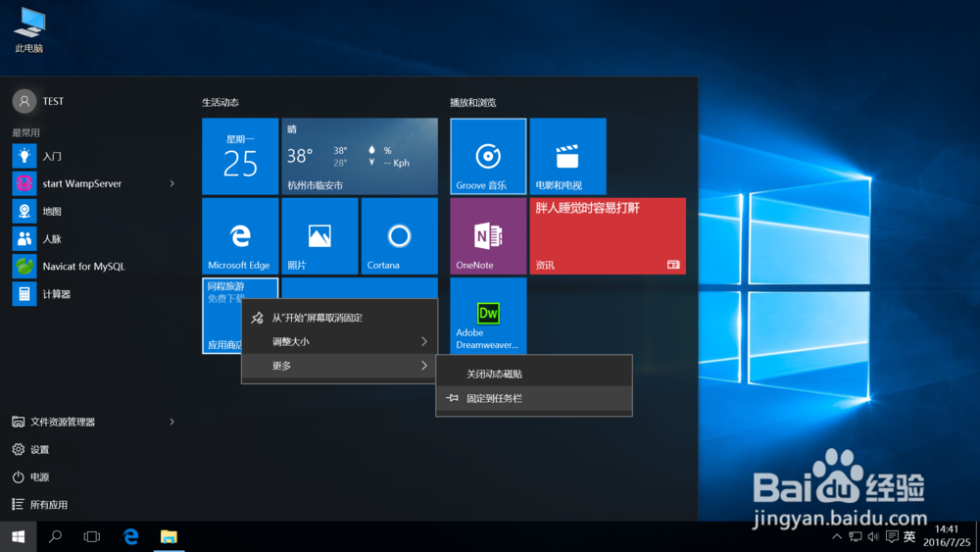The height and width of the screenshot is (552, 980).
Task: Open the Adobe Dreamweaver tile
Action: (x=488, y=316)
